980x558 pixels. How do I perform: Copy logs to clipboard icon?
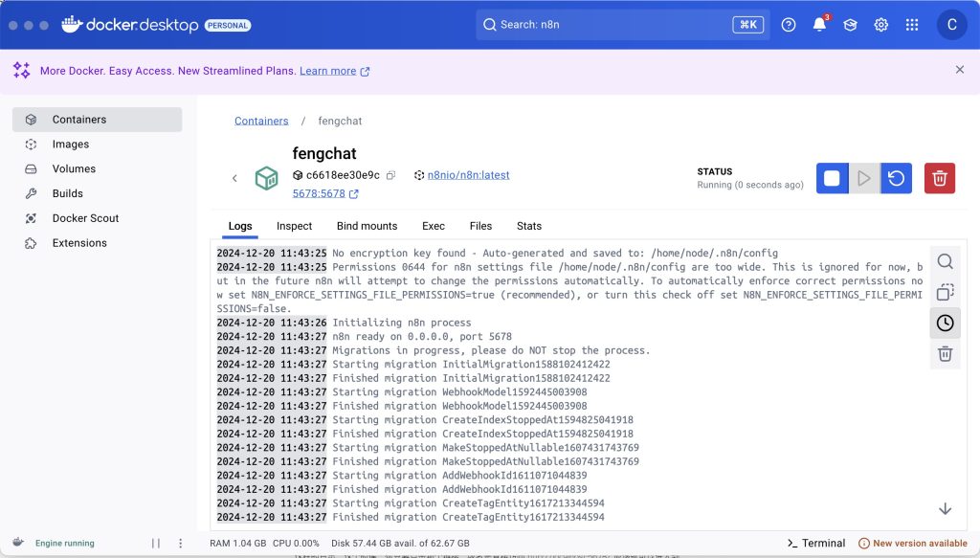pyautogui.click(x=945, y=292)
